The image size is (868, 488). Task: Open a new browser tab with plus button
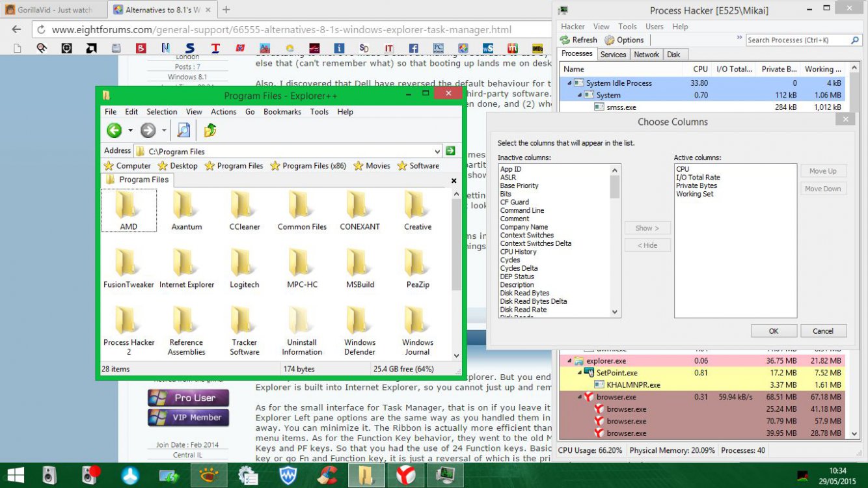[226, 10]
